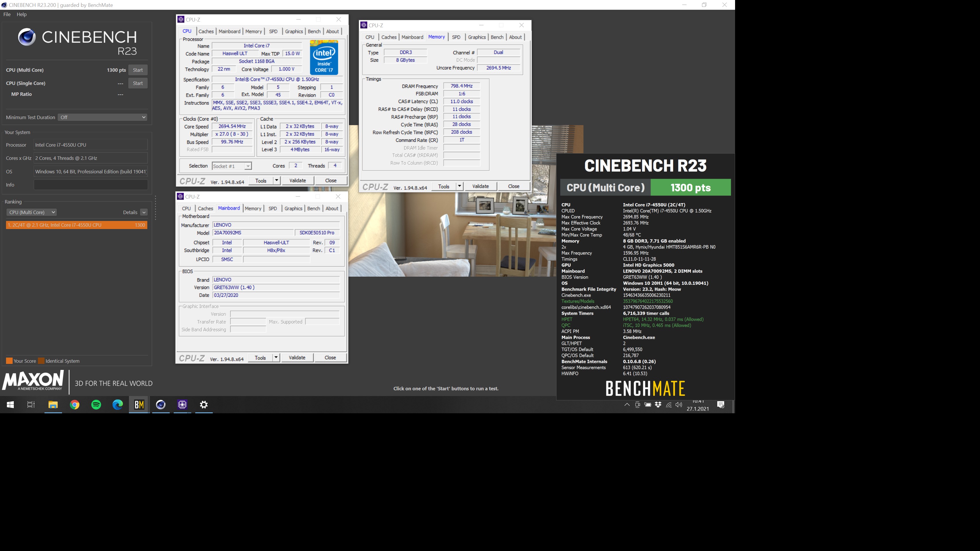Click Validate in CPU-Z Mainboard window
The height and width of the screenshot is (551, 980).
pos(297,358)
